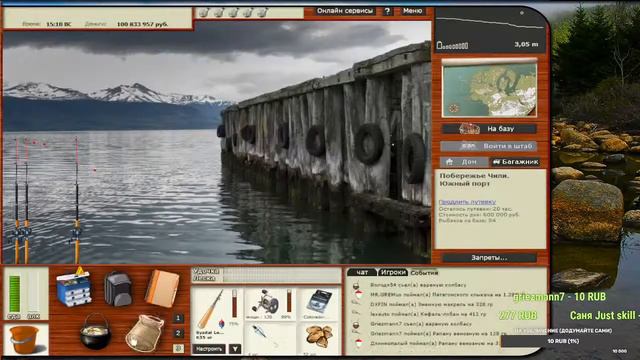Open the Меню menu
This screenshot has height=360, width=640.
coord(412,11)
